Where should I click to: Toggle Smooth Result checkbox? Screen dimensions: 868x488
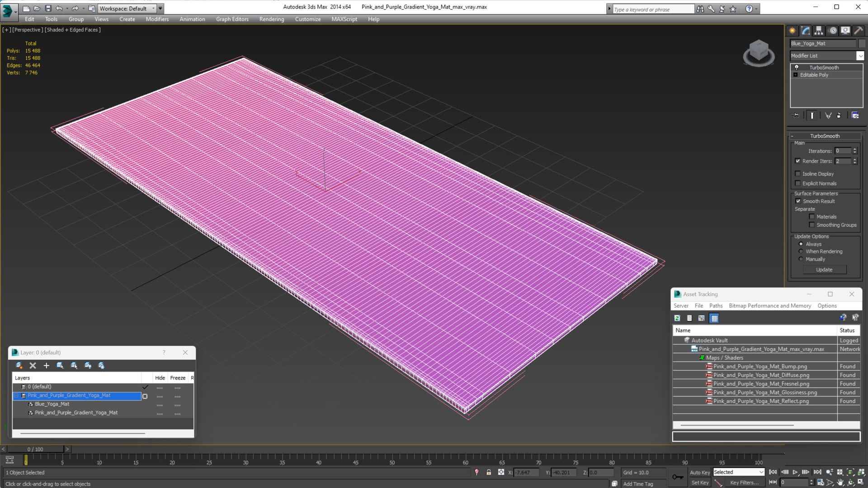pos(798,201)
